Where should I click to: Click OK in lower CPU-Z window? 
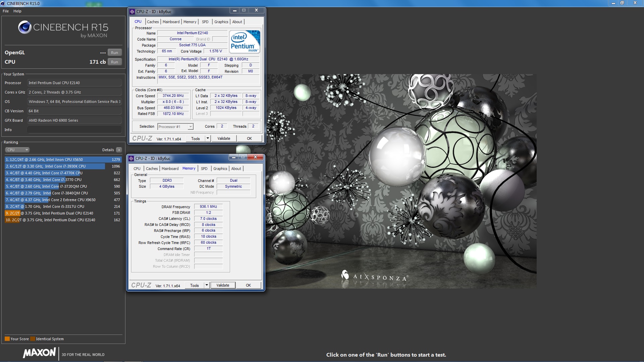[248, 285]
